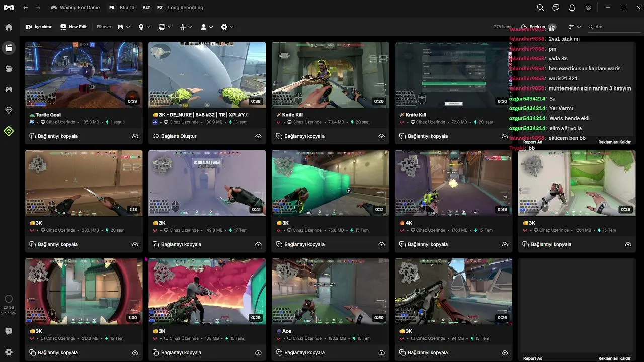Click the Waiting For Game status
The image size is (644, 362).
click(x=75, y=8)
